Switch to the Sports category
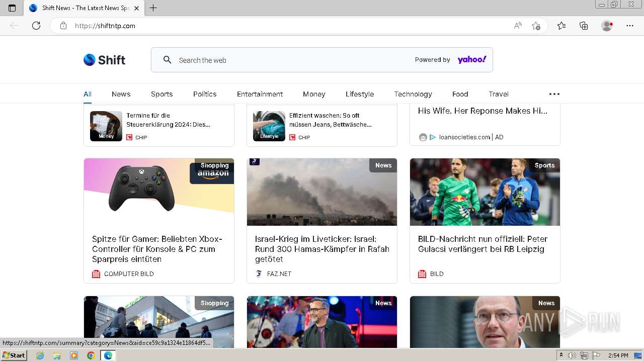Viewport: 644px width, 362px height. tap(162, 94)
